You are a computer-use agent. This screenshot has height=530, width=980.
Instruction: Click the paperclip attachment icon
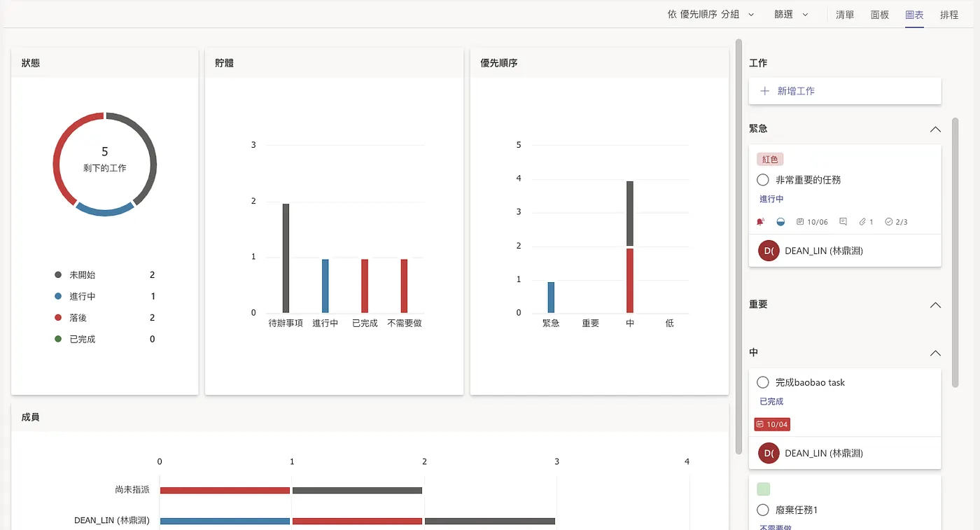click(862, 222)
